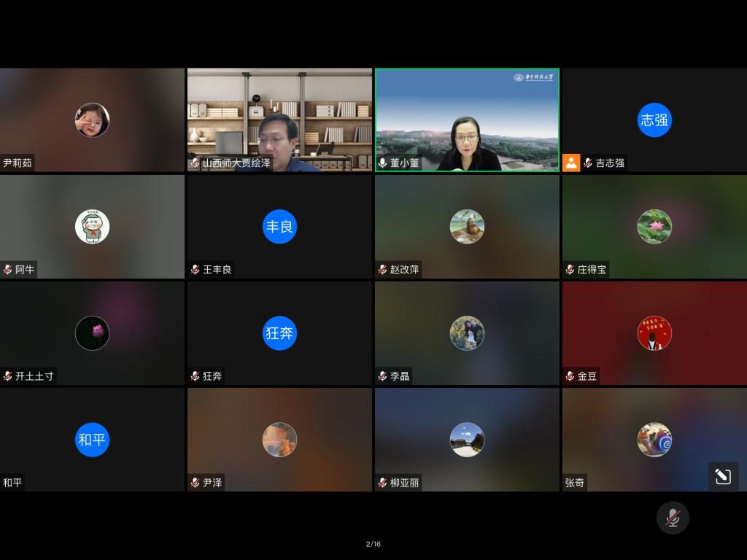747x560 pixels.
Task: Unmute using the floating microphone button
Action: click(673, 518)
